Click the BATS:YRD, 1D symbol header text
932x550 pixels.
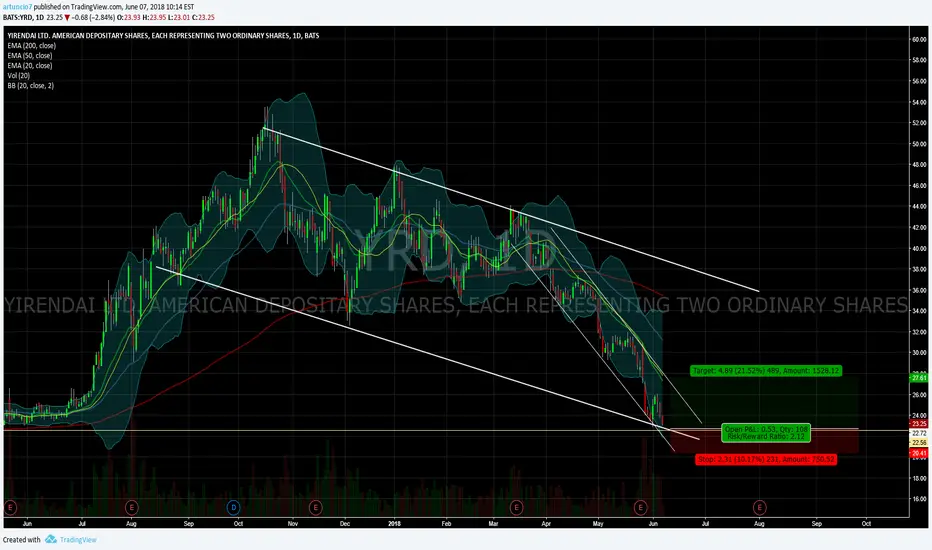(23, 18)
